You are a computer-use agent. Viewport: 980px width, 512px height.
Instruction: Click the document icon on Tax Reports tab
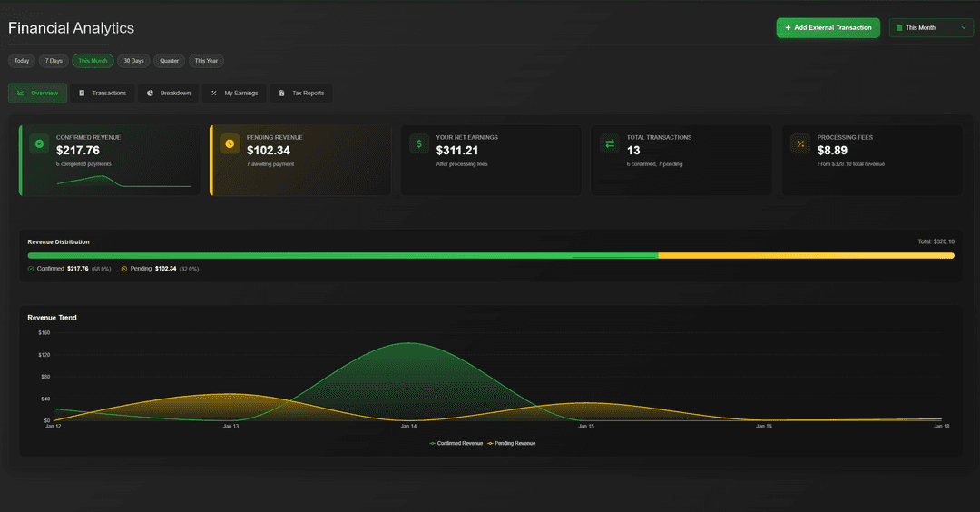pos(282,94)
